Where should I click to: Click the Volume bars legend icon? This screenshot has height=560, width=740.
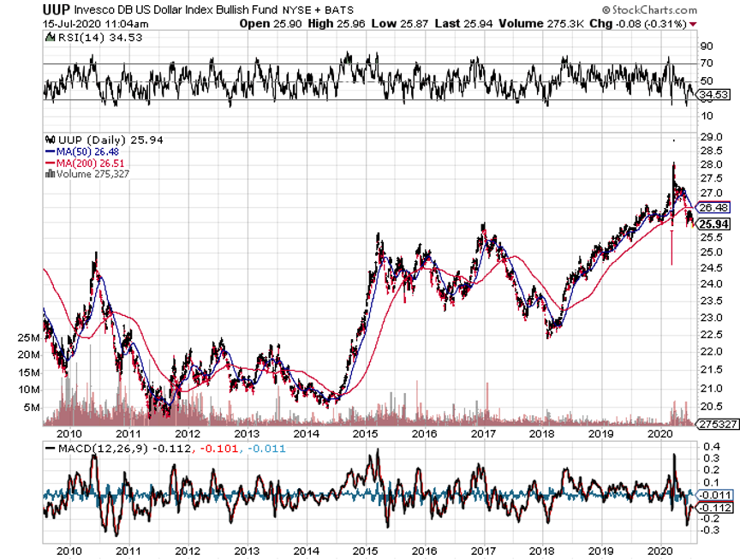pos(48,174)
